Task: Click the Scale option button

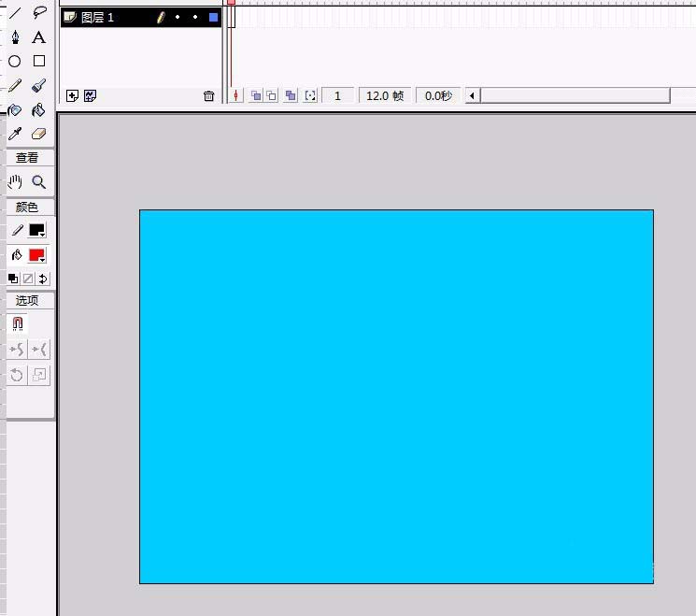Action: (x=40, y=375)
